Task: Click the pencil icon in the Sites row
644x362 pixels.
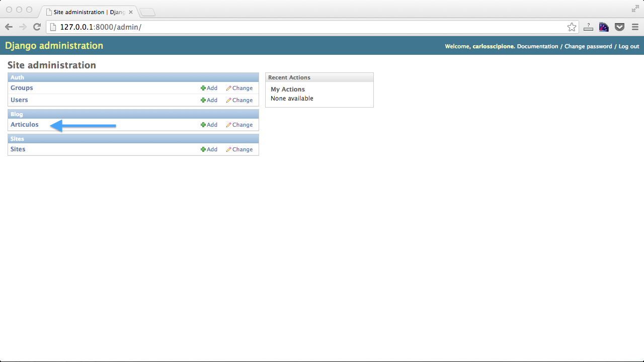Action: (x=228, y=149)
